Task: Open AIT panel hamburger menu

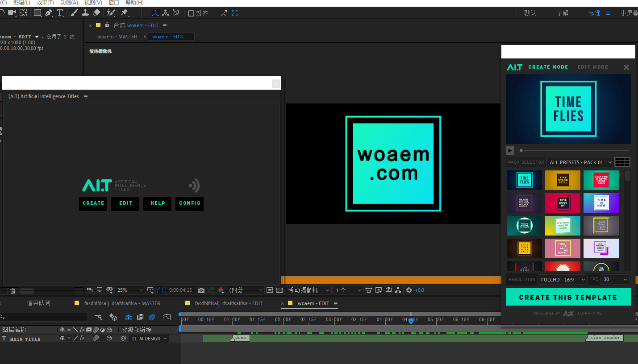Action: (86, 96)
